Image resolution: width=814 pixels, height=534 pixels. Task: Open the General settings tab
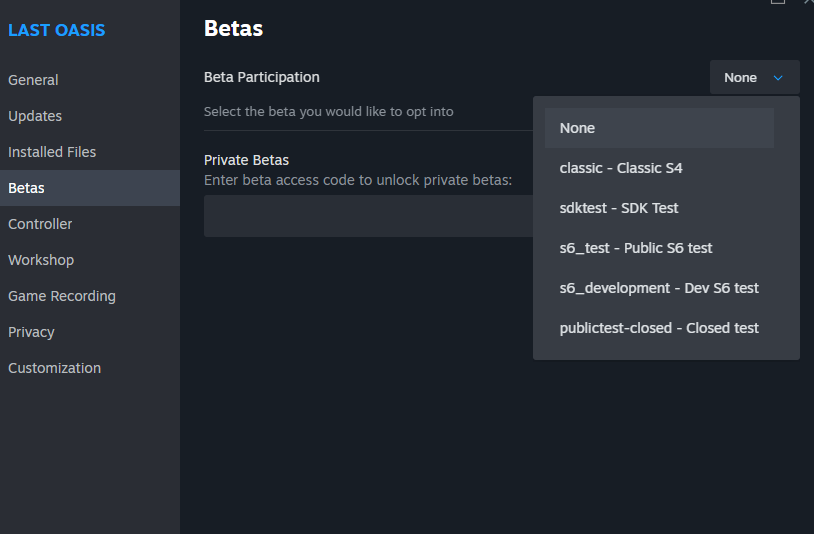(x=90, y=80)
